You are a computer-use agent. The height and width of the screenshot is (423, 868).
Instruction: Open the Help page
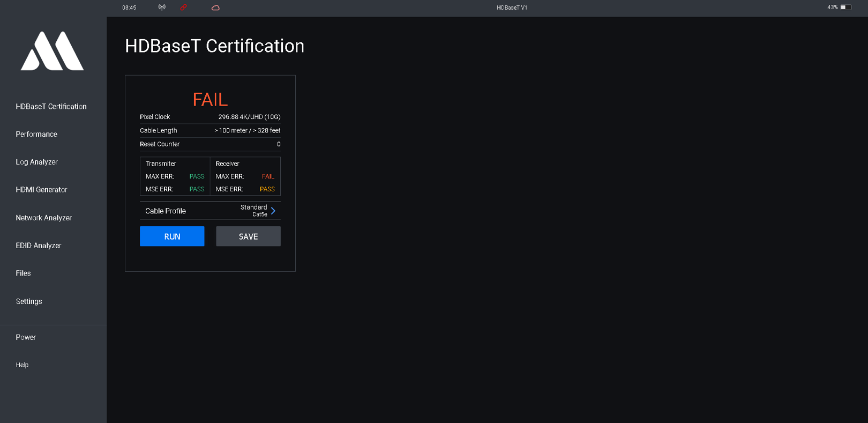coord(22,365)
